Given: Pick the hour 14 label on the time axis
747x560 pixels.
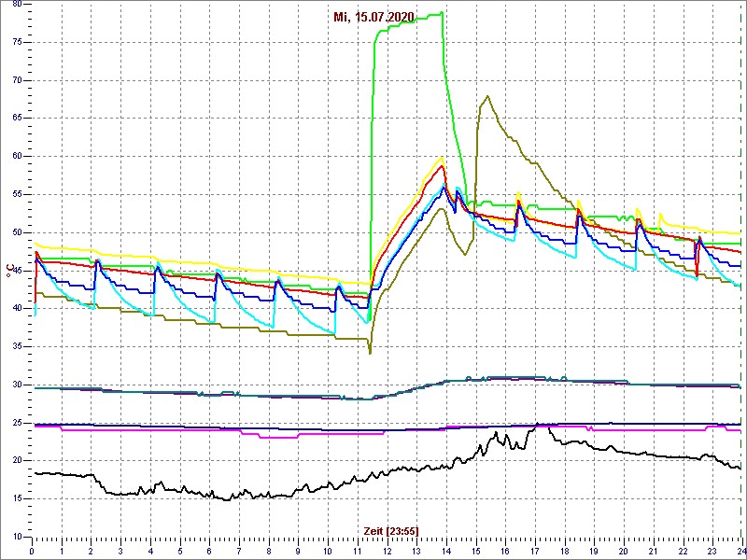Looking at the screenshot, I should [x=445, y=552].
